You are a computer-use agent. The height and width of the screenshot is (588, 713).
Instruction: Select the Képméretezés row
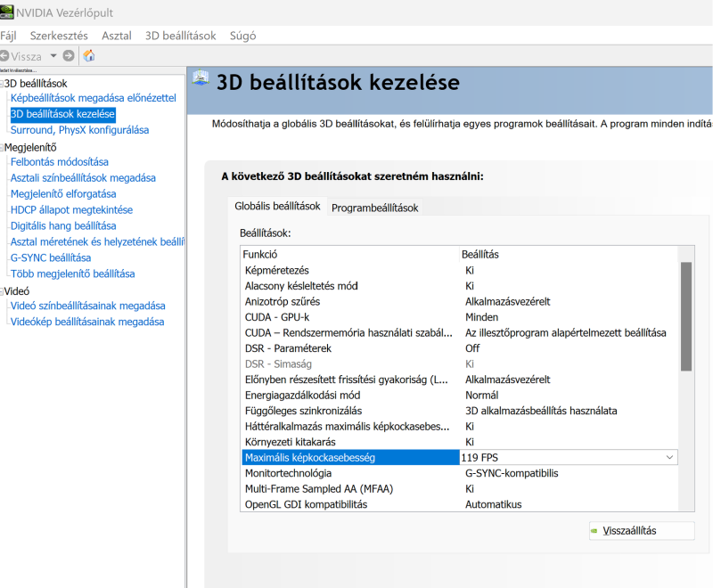pos(459,270)
